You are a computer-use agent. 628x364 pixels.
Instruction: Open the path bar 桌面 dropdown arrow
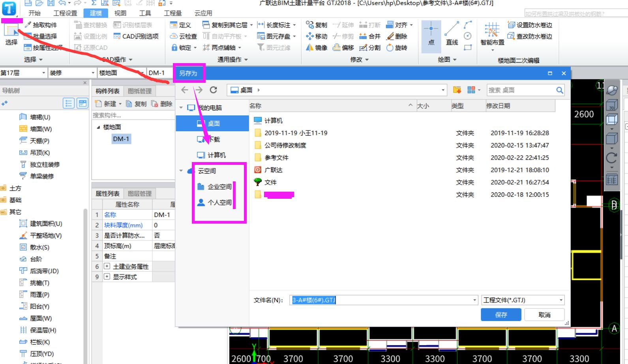pos(443,90)
